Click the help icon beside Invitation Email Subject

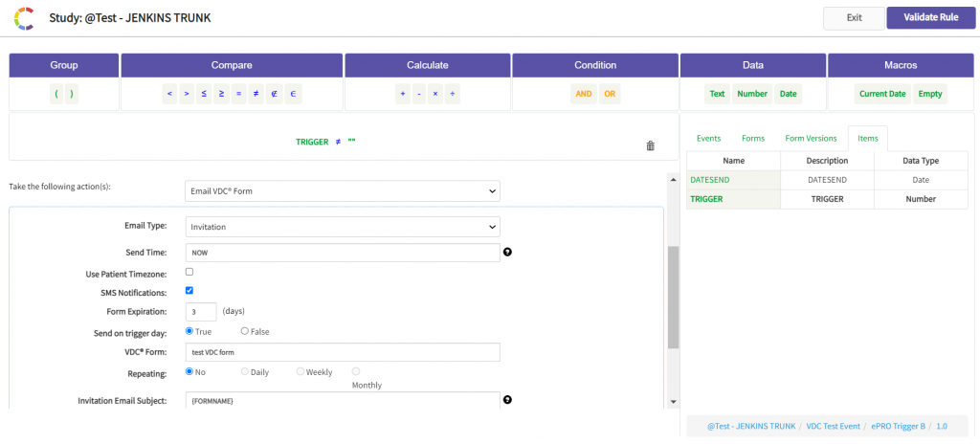(507, 400)
